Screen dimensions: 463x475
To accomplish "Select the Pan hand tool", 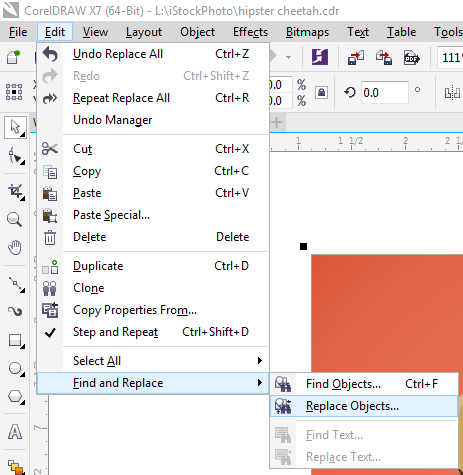I will (x=15, y=247).
